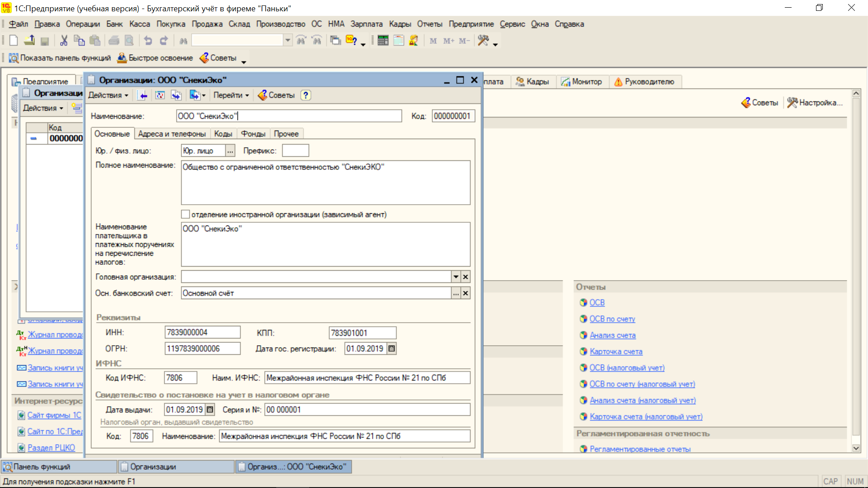The width and height of the screenshot is (868, 488).
Task: Open the Банк menu
Action: (x=114, y=24)
